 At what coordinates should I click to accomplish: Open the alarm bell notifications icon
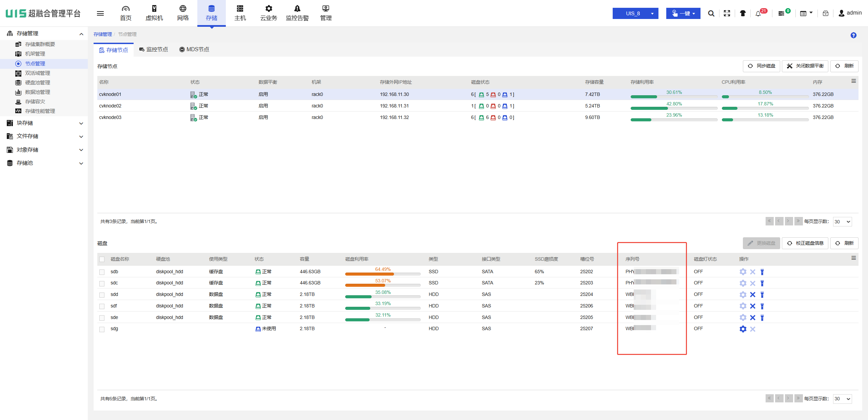click(758, 14)
